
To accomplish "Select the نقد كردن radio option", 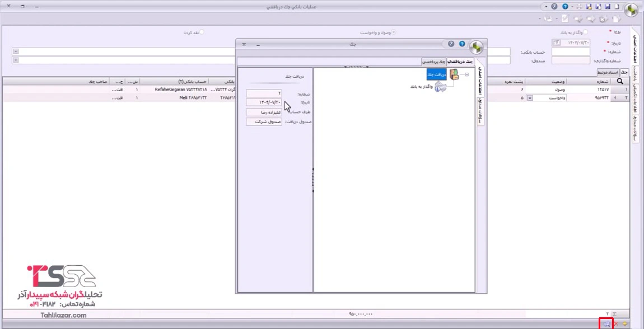I will tap(202, 32).
